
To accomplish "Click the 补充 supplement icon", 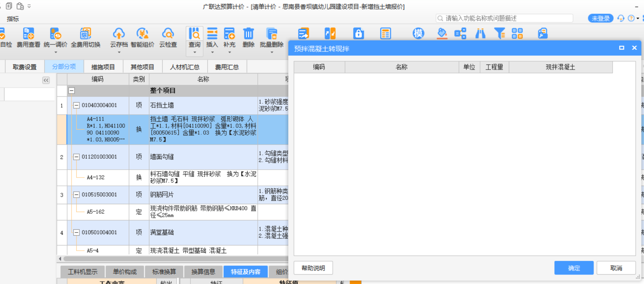I will tap(229, 34).
